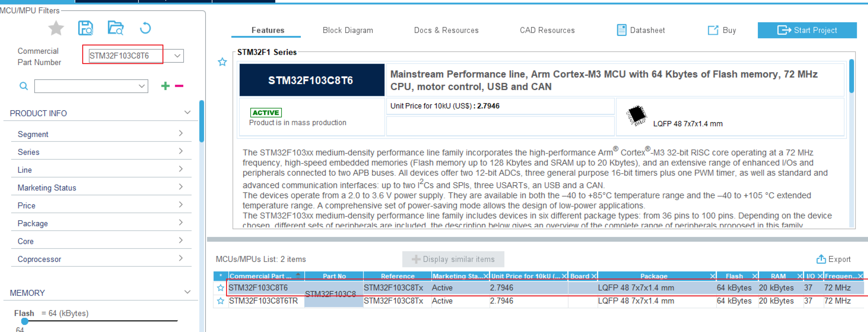Open the Commercial Part Number dropdown
Viewport: 868px width, 332px height.
(x=177, y=56)
